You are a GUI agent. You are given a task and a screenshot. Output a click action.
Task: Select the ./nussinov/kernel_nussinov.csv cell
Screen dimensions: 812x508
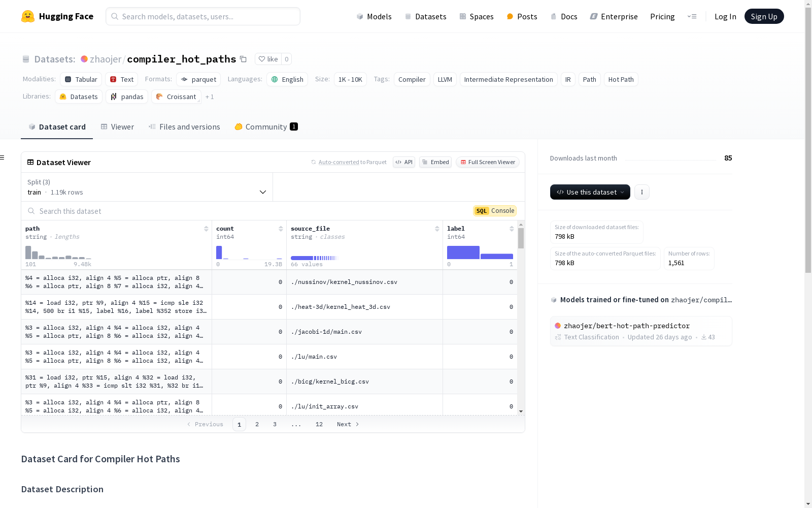click(x=365, y=282)
